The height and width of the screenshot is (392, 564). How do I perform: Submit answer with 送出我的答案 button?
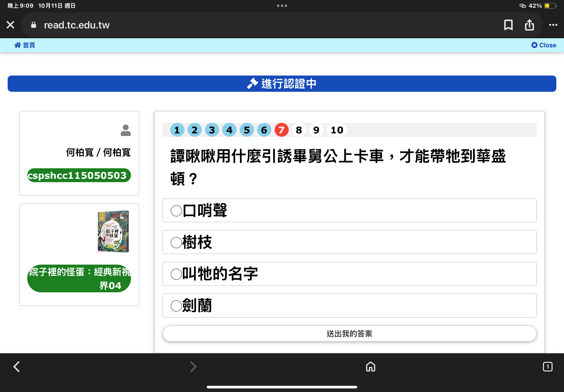pyautogui.click(x=349, y=333)
